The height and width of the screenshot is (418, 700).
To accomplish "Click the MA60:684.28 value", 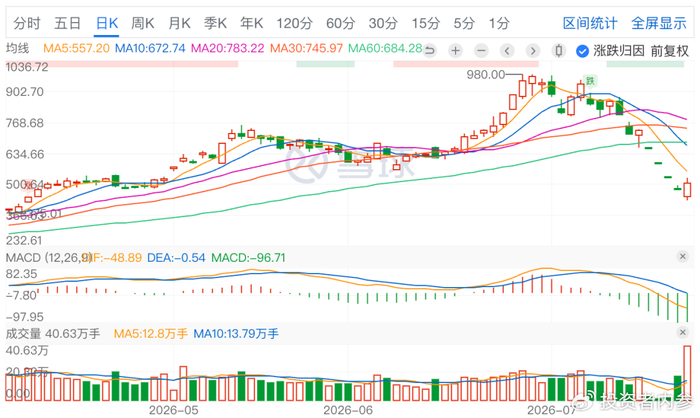I will (x=385, y=48).
